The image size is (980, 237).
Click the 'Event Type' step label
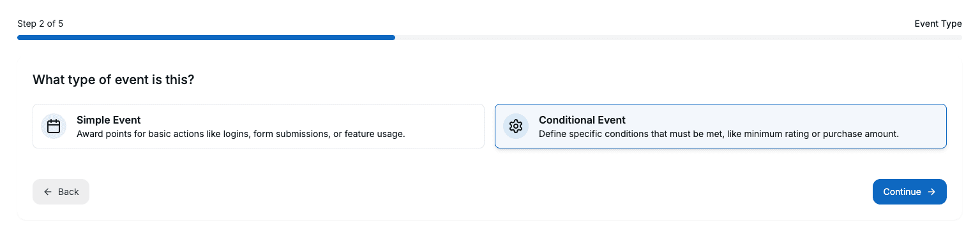(x=938, y=24)
